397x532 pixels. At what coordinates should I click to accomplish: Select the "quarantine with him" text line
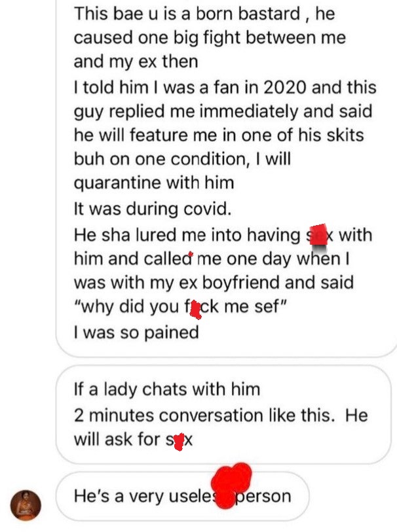pos(154,183)
